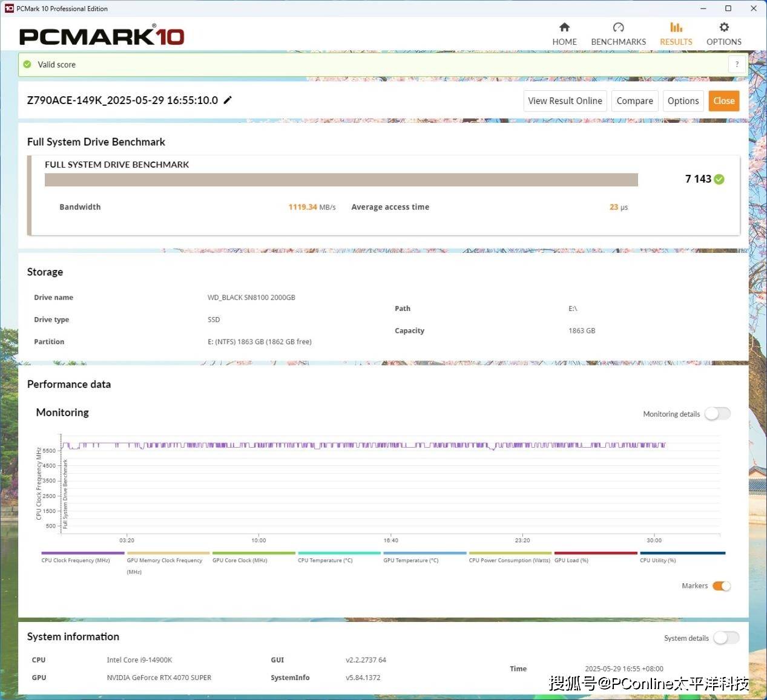
Task: Click the Compare button
Action: [634, 101]
